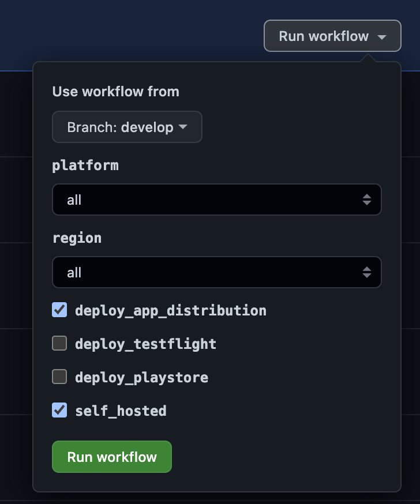Click the region field label

pyautogui.click(x=77, y=238)
